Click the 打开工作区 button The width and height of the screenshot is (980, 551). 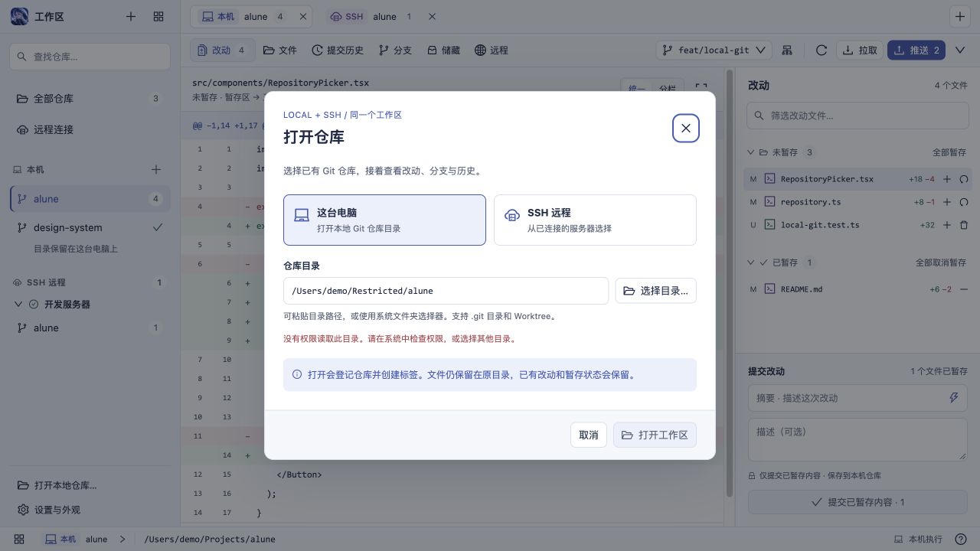(655, 435)
